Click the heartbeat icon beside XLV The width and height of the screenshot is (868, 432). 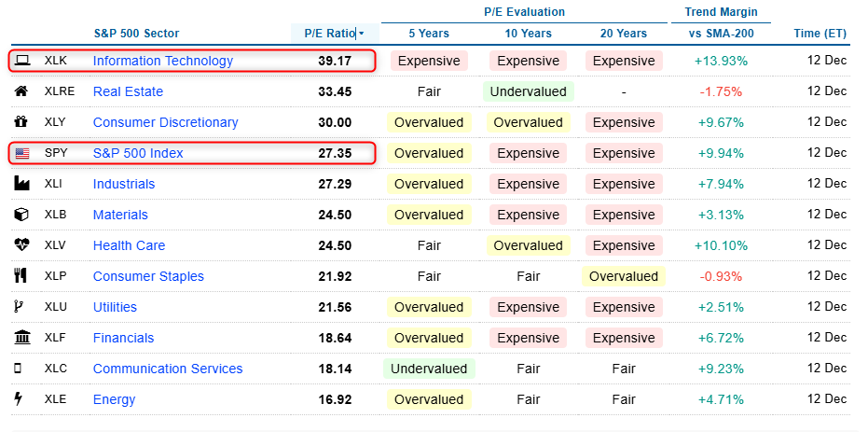pos(21,245)
